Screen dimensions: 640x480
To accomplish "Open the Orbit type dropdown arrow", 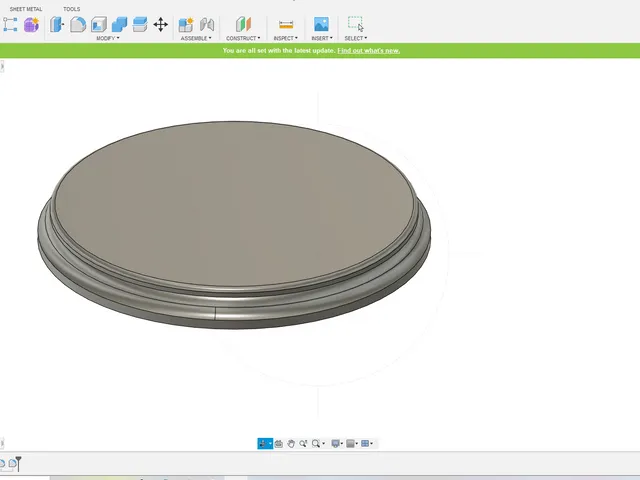I will [270, 444].
